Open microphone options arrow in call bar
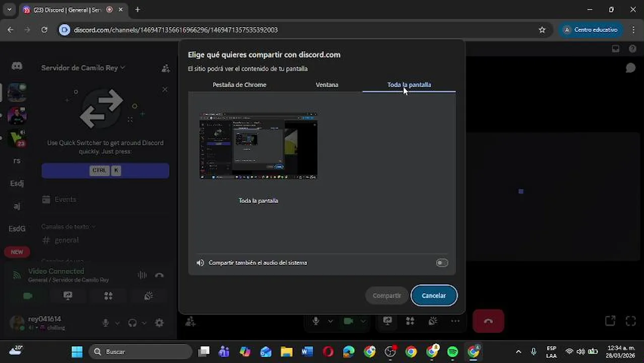Image resolution: width=644 pixels, height=363 pixels. (331, 321)
